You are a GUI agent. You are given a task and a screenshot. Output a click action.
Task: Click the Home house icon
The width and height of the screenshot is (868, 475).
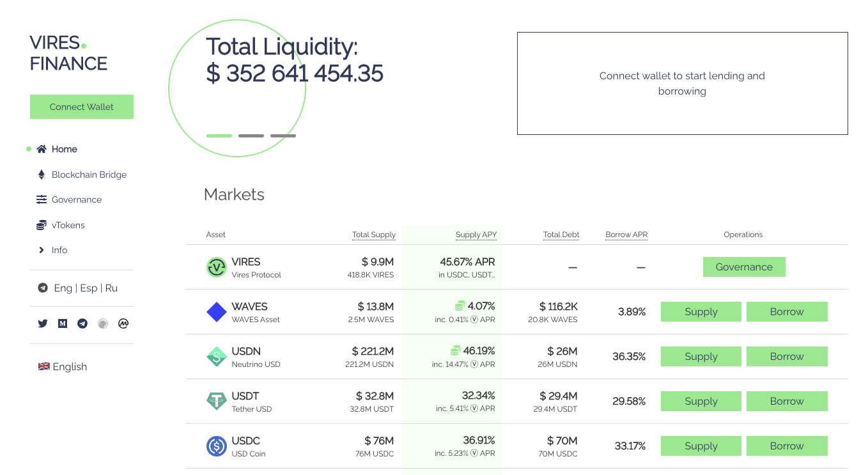point(41,148)
